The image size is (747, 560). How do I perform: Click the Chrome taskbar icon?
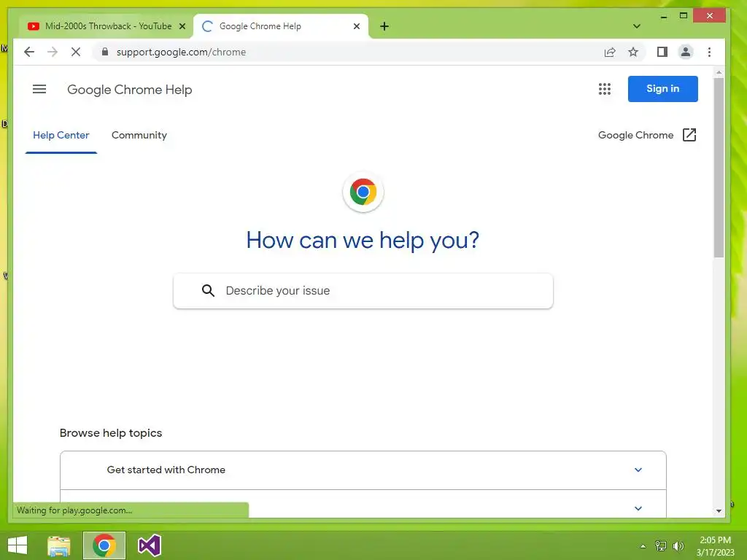[x=104, y=545]
